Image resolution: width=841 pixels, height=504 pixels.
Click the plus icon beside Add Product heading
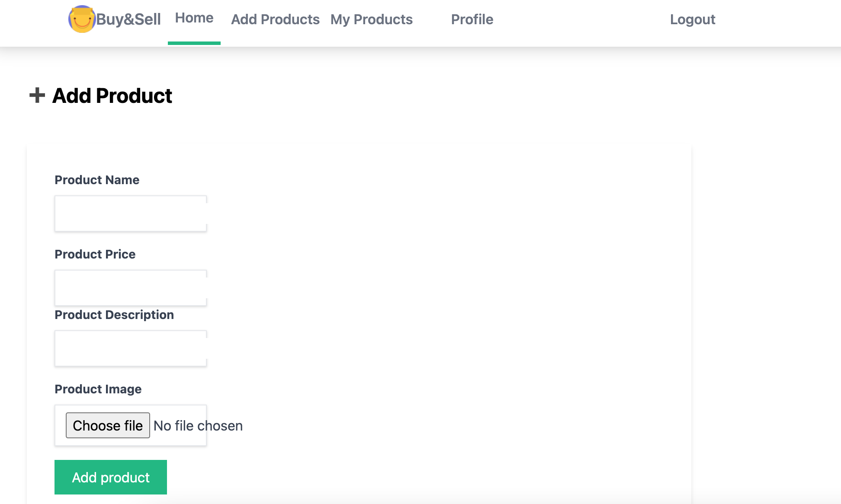(x=36, y=96)
